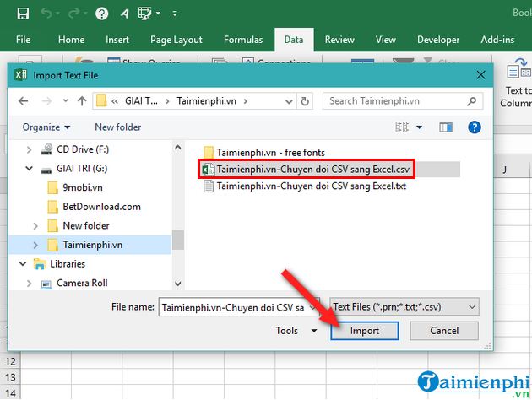Click the letter A font icon in quick access toolbar

[124, 14]
